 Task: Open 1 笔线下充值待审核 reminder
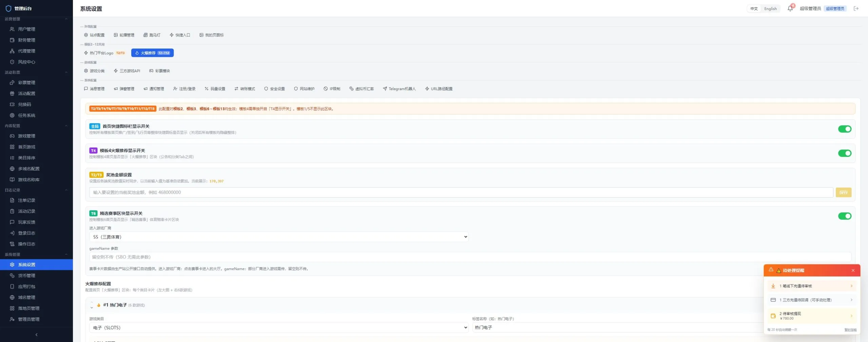(x=812, y=286)
